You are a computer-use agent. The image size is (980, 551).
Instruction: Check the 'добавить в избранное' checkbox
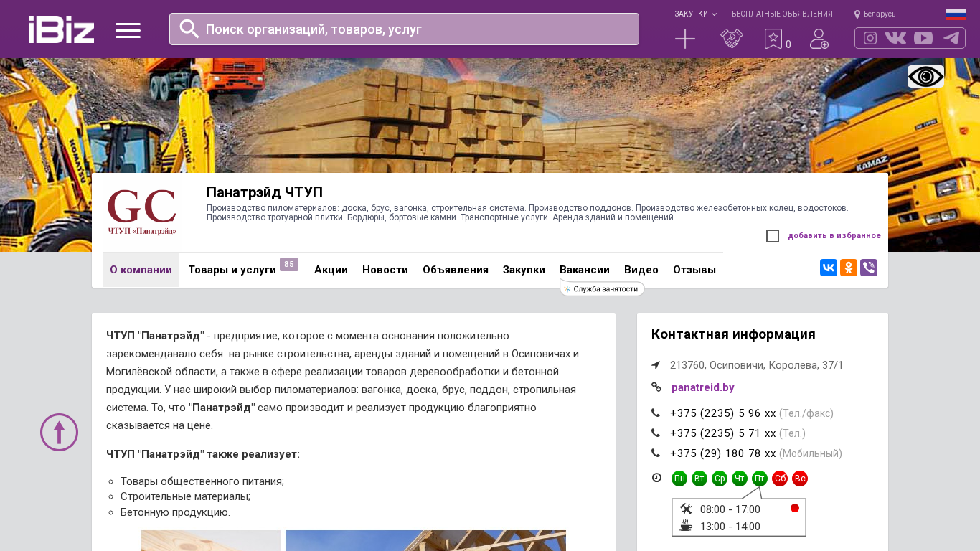pos(773,236)
